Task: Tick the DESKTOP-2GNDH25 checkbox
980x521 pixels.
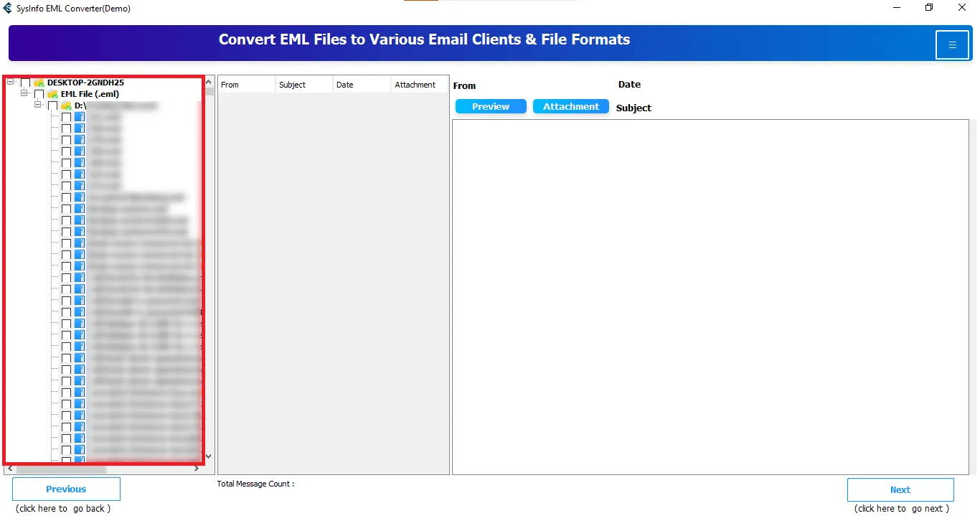Action: 26,83
